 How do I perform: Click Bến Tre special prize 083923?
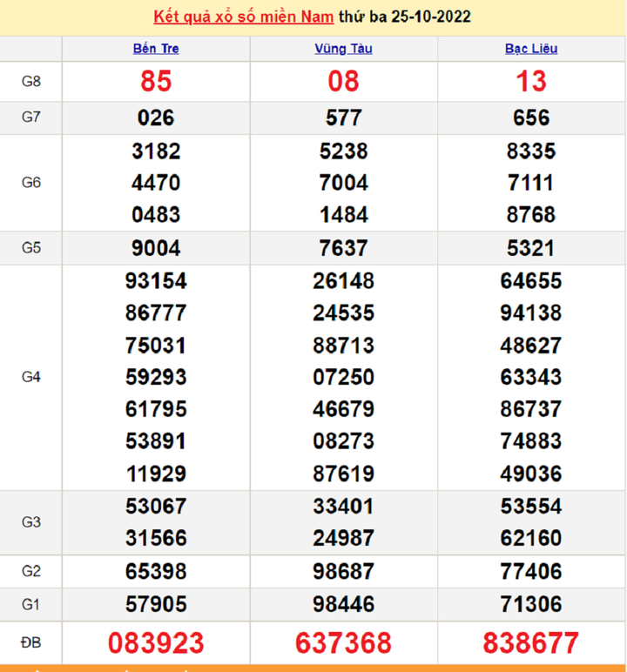point(156,643)
